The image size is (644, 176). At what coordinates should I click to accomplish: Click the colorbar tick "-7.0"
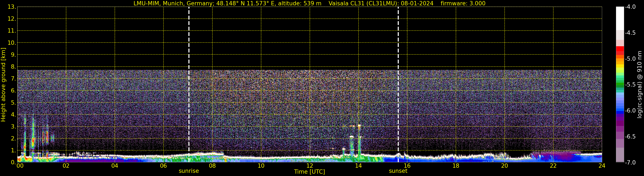coord(630,163)
